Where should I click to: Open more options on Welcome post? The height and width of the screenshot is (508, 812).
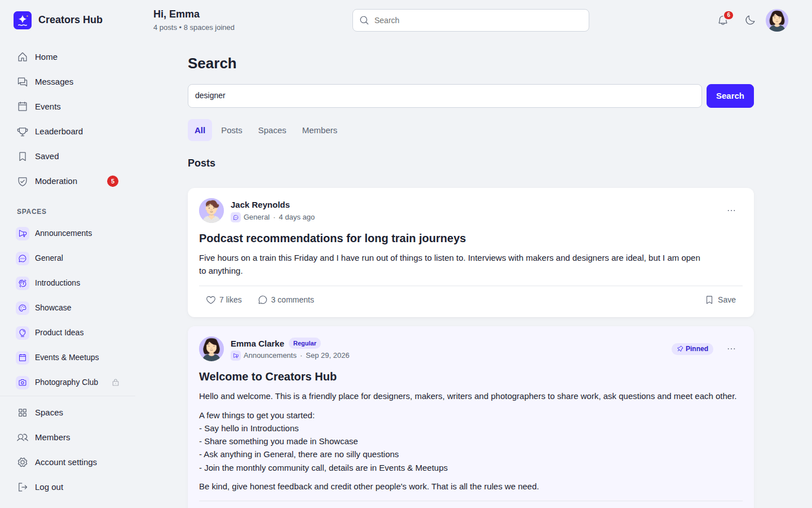[731, 349]
